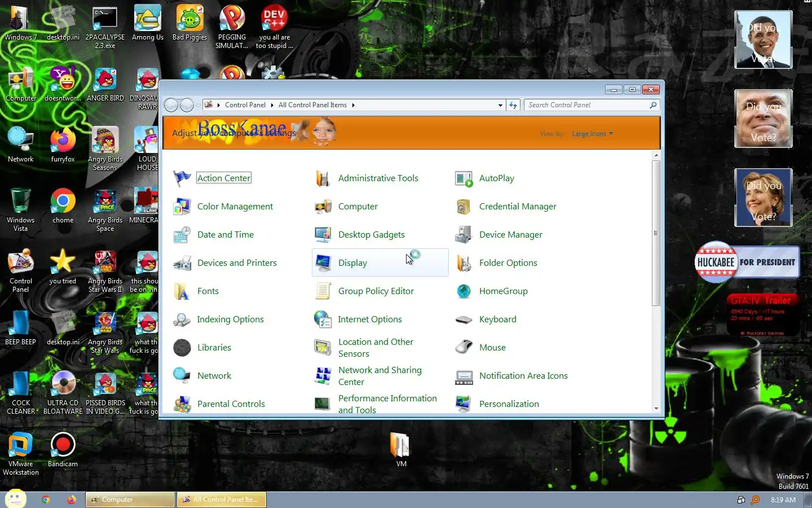Click the Refresh button in address bar
Screen dimensions: 812x508
513,105
